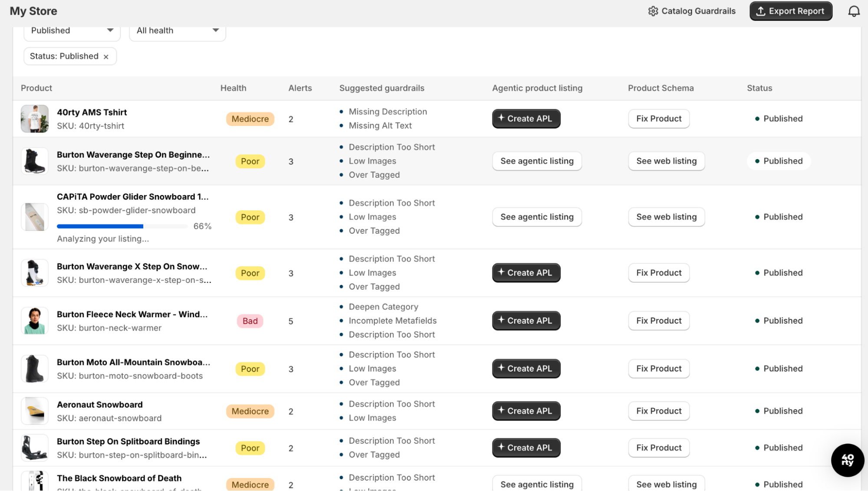Fix Product for Burton Moto All-Mountain boots

pyautogui.click(x=659, y=368)
